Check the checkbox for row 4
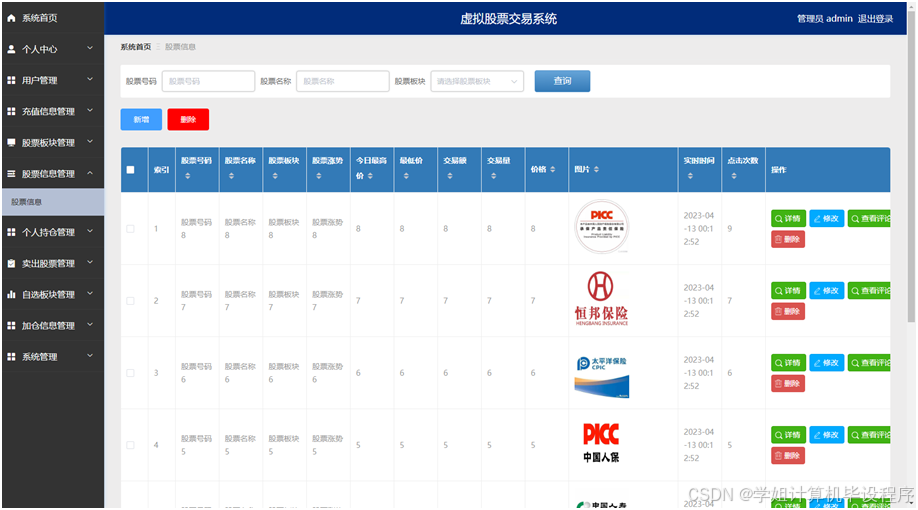Image resolution: width=918 pixels, height=510 pixels. 131,445
